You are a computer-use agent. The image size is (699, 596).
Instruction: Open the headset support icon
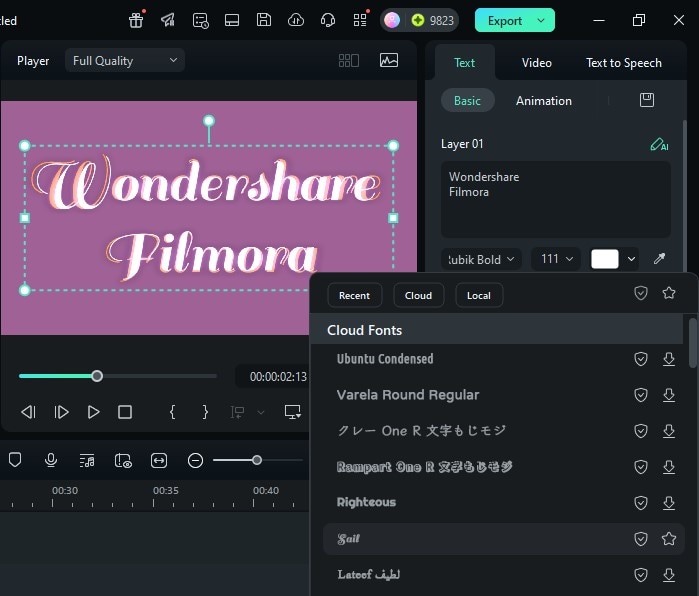[328, 20]
